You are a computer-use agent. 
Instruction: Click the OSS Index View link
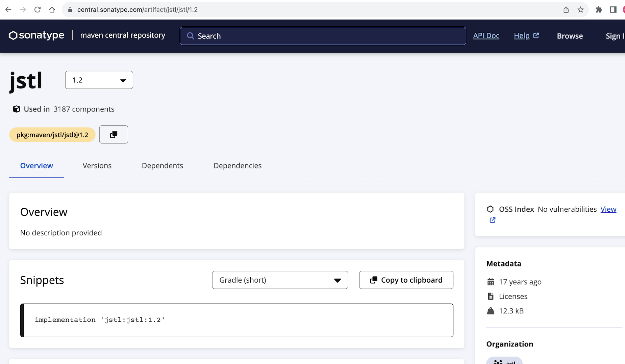point(608,209)
